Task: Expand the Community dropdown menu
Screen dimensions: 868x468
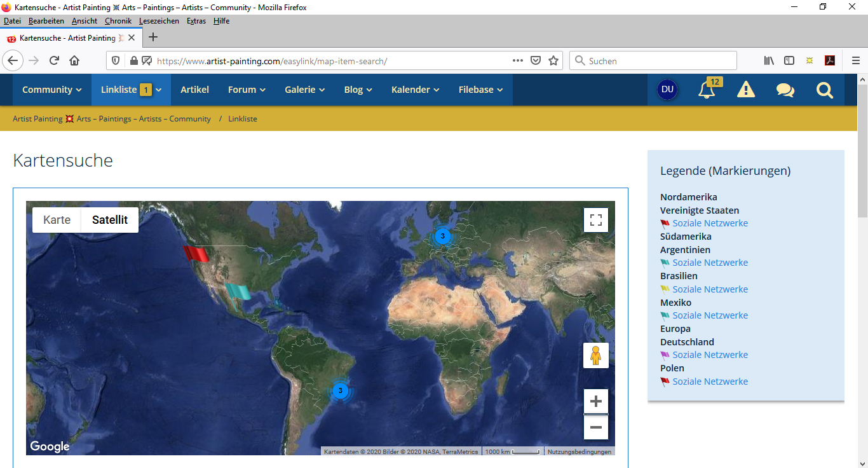Action: click(x=52, y=90)
